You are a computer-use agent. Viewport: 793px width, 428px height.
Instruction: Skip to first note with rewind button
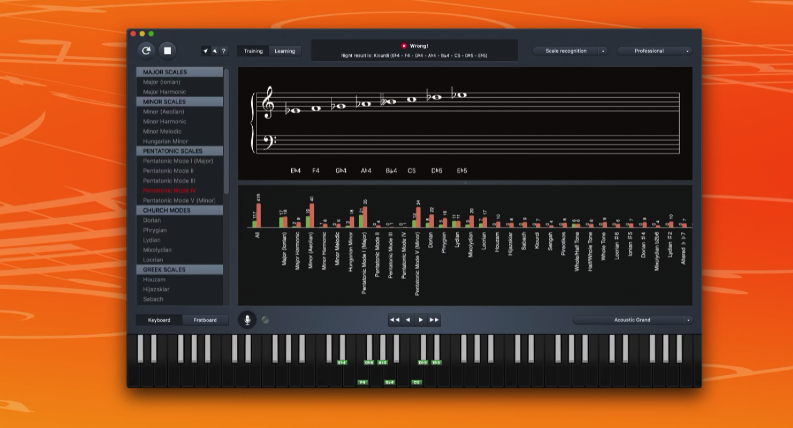point(394,320)
